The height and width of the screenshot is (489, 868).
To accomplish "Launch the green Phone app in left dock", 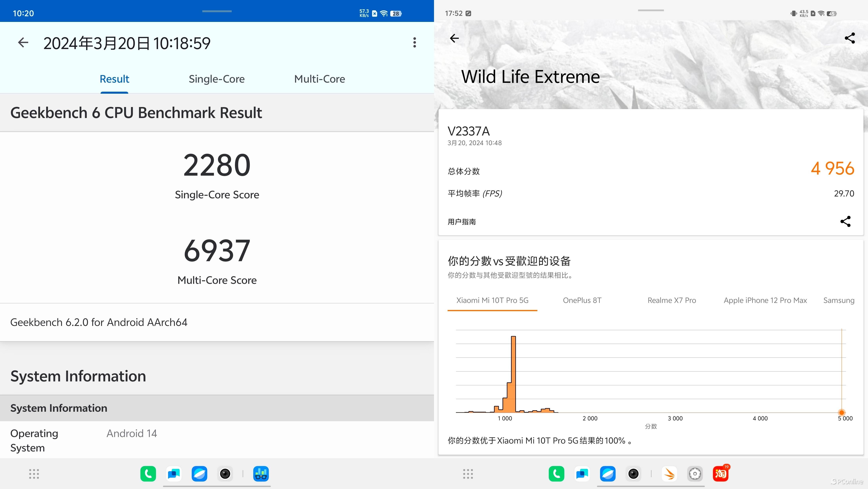I will tap(148, 474).
